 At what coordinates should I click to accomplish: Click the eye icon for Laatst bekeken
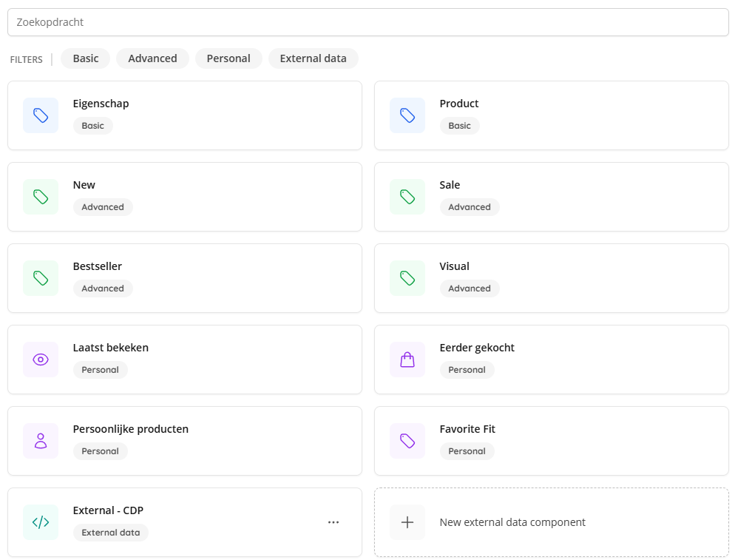point(41,360)
